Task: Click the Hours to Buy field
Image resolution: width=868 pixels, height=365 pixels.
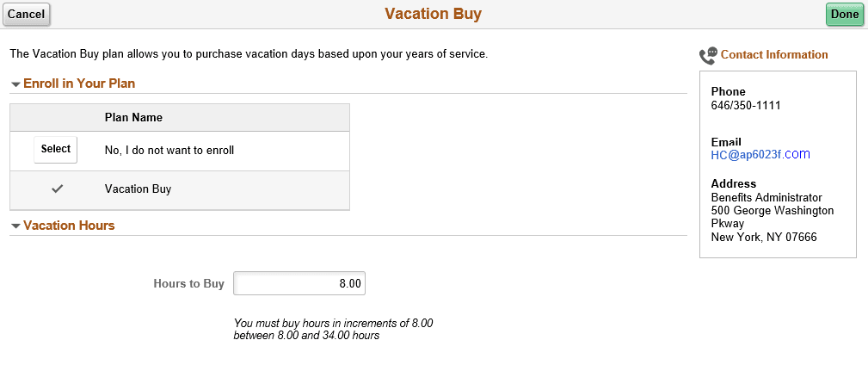Action: tap(299, 283)
